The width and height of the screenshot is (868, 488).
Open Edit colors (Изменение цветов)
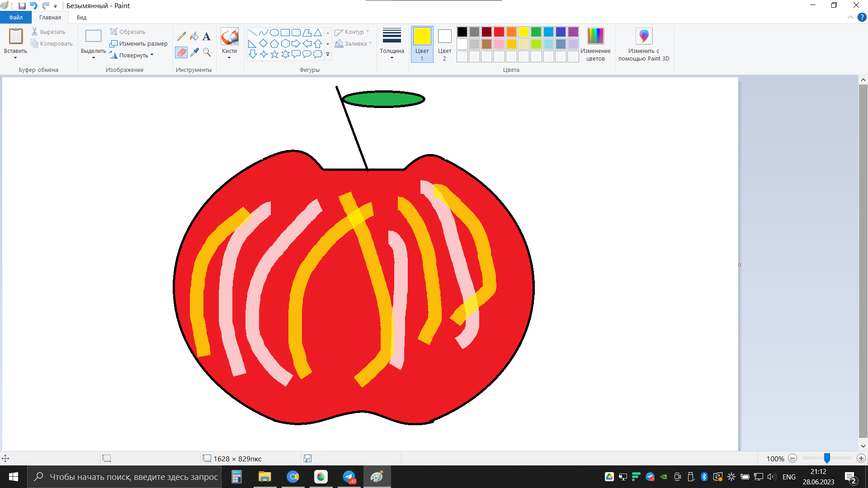[x=595, y=44]
